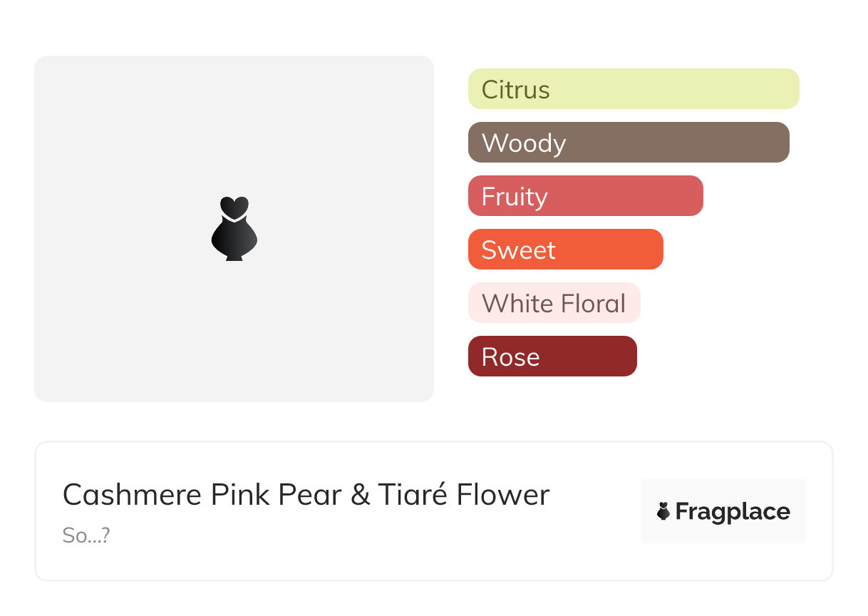This screenshot has height=616, width=868.
Task: Click the small bottle icon in Fragplace logo
Action: click(663, 511)
